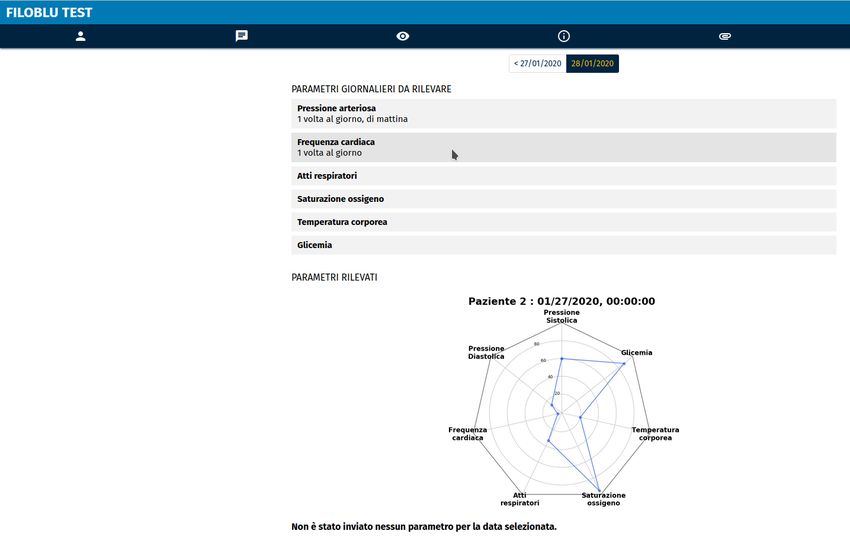Click the PARAMETRI RILEVATI heading
Screen dimensions: 850x537
(334, 277)
